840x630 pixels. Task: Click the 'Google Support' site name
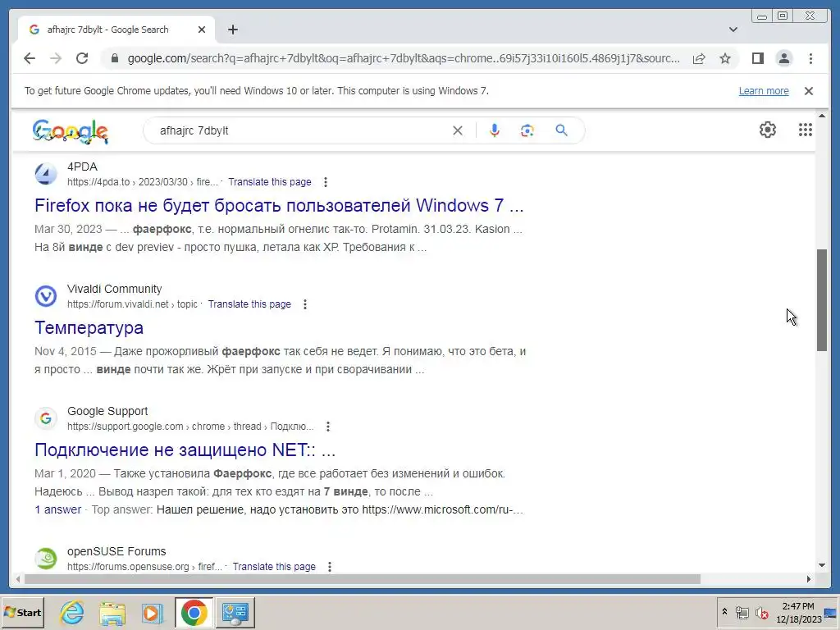(x=107, y=411)
